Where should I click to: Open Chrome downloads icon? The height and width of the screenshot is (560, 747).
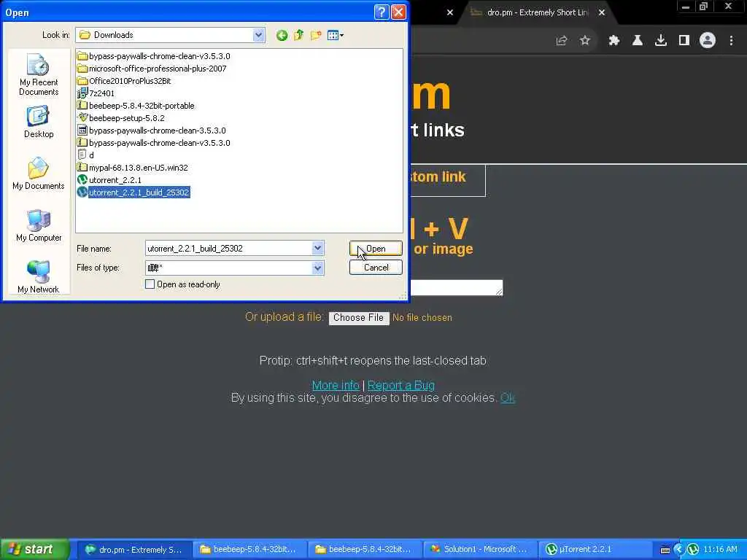pyautogui.click(x=661, y=41)
